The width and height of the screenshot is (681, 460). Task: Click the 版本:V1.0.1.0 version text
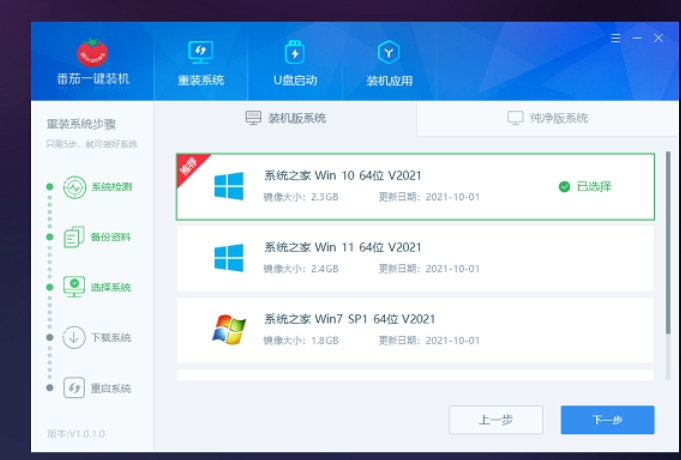tap(76, 434)
